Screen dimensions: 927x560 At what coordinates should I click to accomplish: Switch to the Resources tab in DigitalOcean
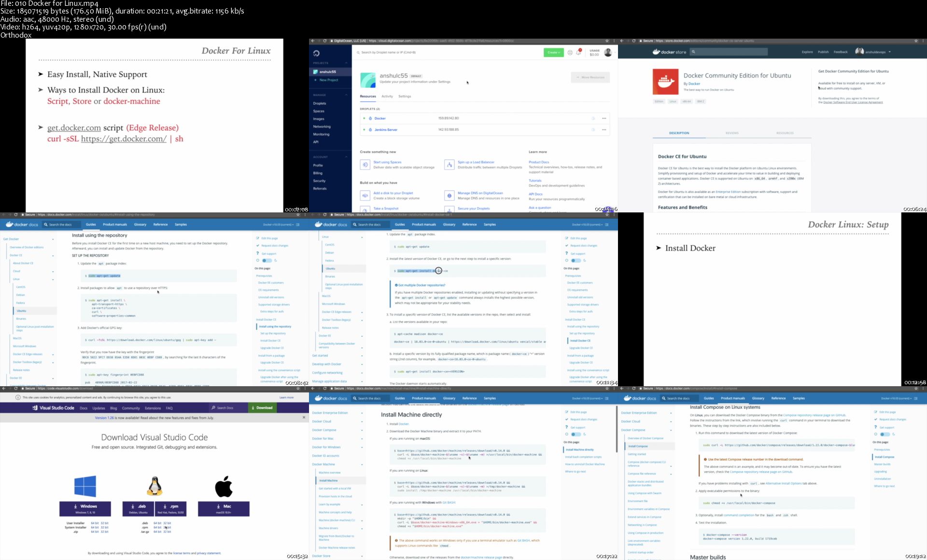(368, 97)
